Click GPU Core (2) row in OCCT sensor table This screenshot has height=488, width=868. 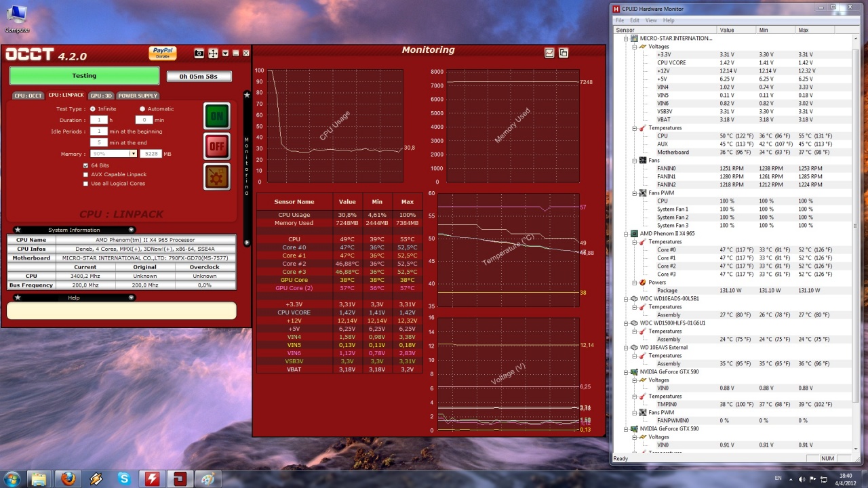tap(340, 288)
